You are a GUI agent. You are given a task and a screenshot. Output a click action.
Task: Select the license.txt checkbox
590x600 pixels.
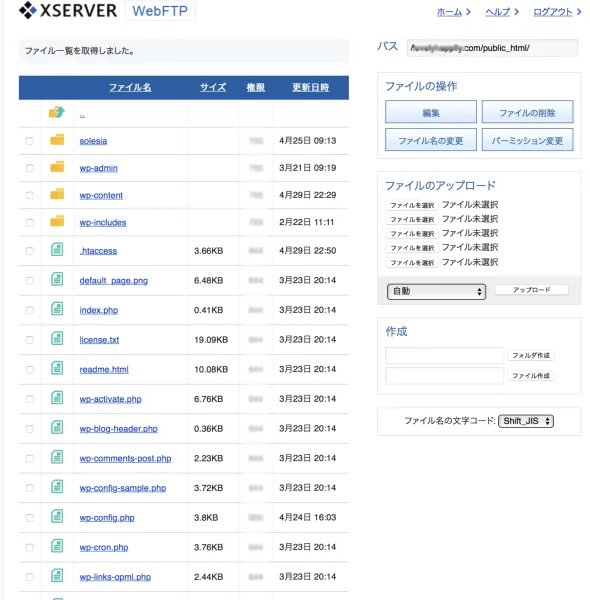29,340
